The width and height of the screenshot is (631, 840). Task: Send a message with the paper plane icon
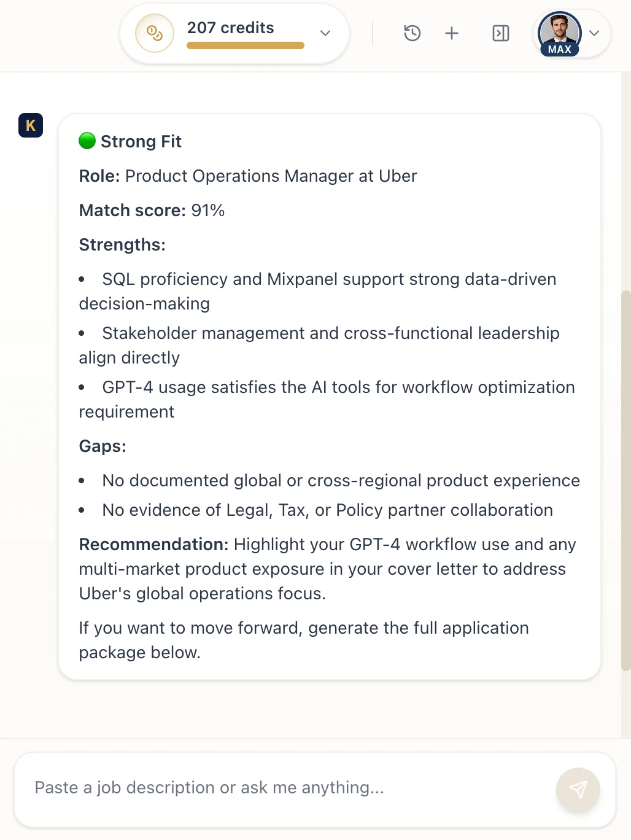[x=578, y=790]
